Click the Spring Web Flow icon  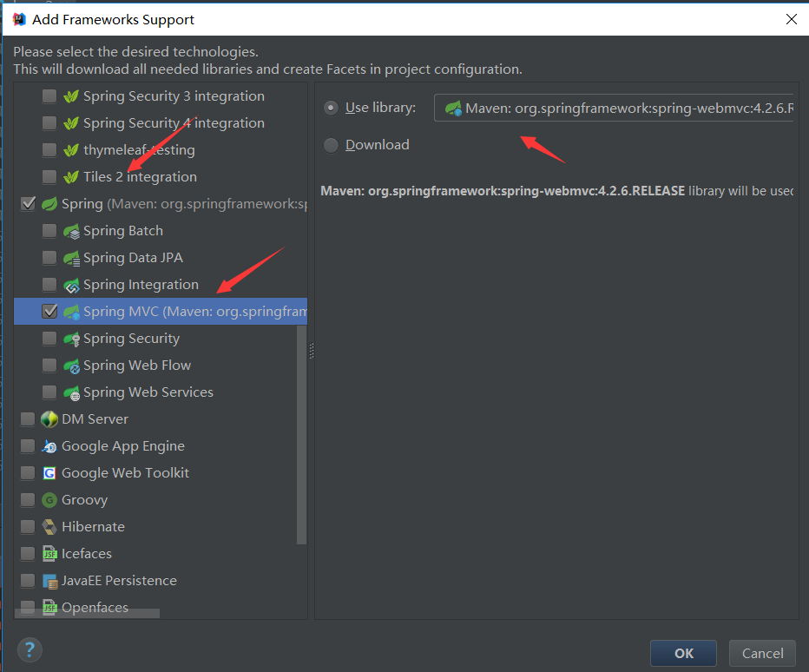pos(72,366)
